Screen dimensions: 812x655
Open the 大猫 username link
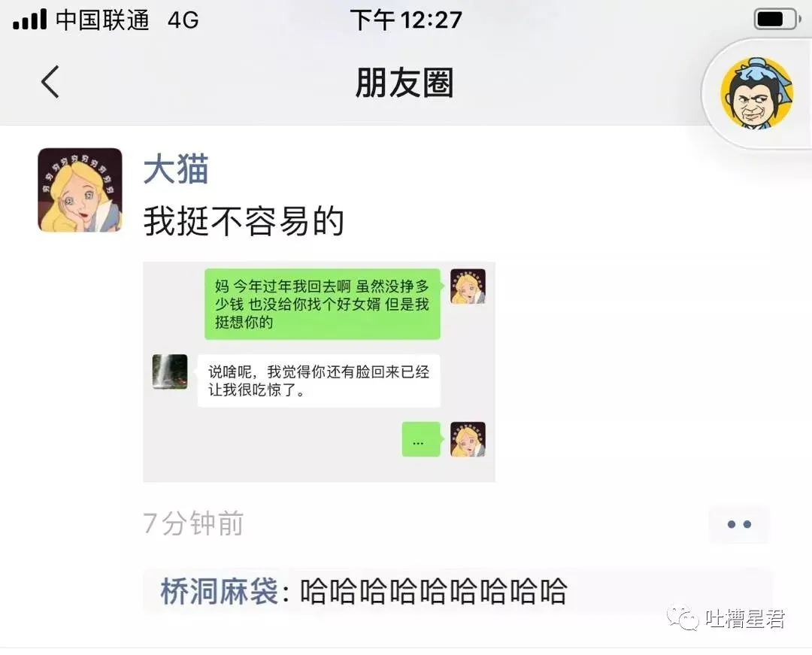[176, 169]
